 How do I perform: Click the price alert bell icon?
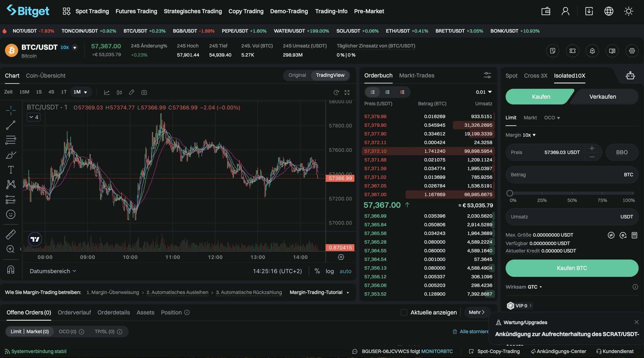(592, 51)
